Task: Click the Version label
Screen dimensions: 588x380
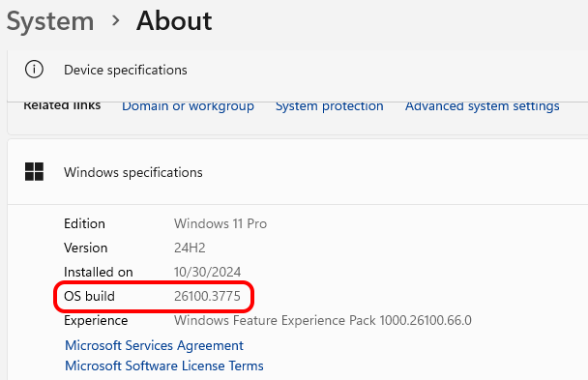Action: (85, 248)
